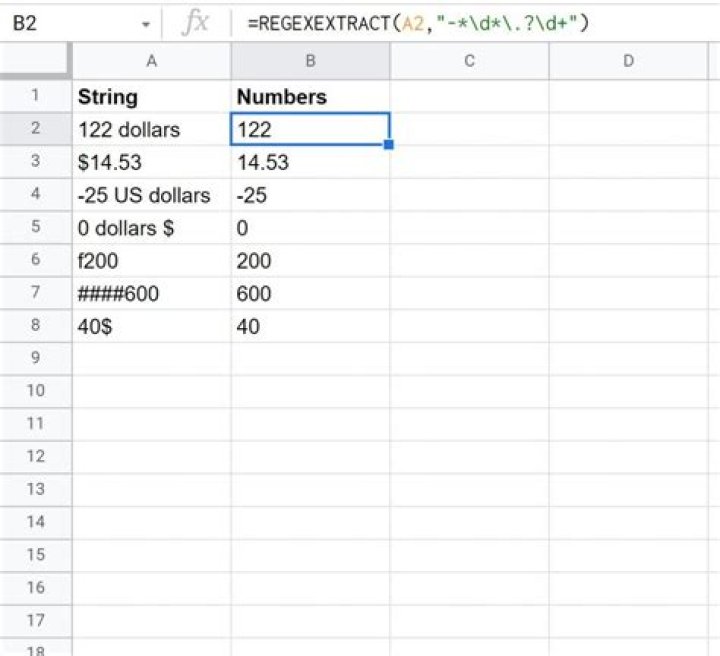Click cell containing '122 dollars'
Screen dimensions: 720x656
(152, 129)
